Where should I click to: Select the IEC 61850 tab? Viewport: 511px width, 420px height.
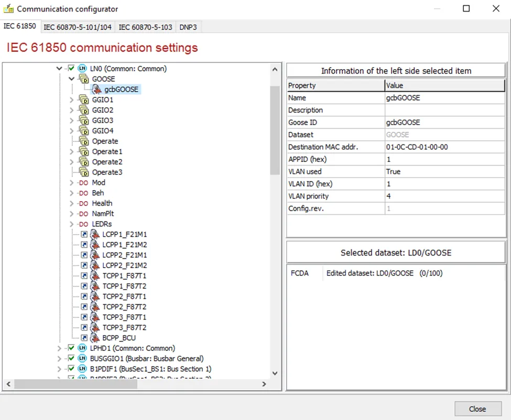tap(20, 26)
